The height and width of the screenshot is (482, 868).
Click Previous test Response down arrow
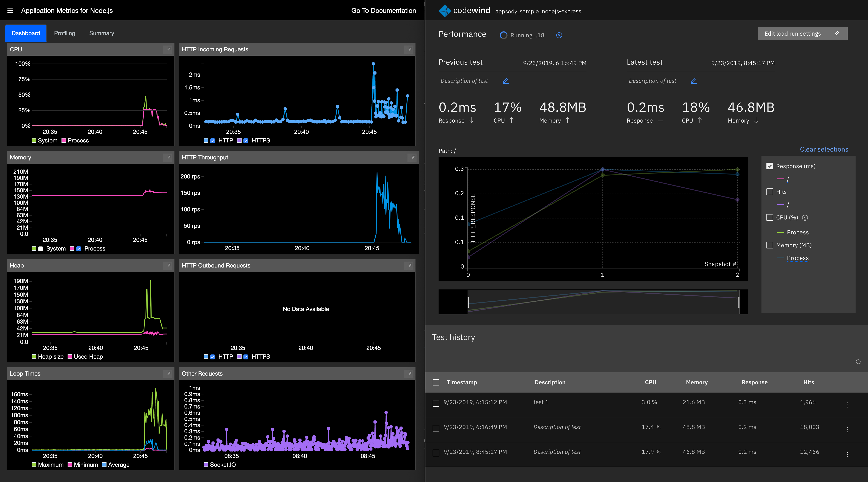[x=471, y=120]
